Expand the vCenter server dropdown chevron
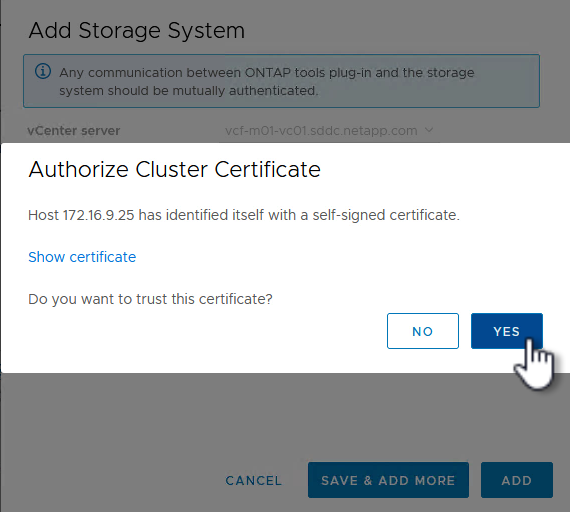This screenshot has width=570, height=512. point(429,130)
